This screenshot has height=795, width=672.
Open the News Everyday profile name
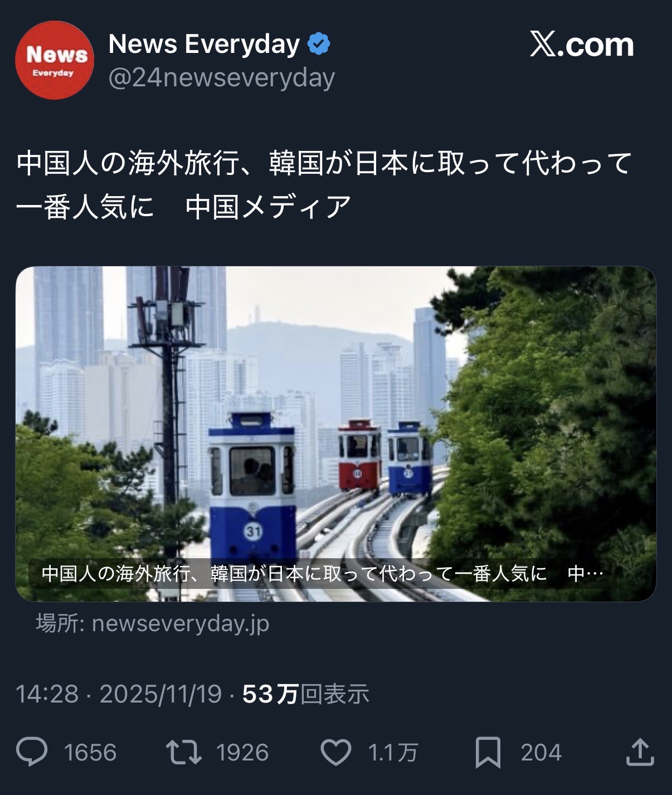click(204, 44)
